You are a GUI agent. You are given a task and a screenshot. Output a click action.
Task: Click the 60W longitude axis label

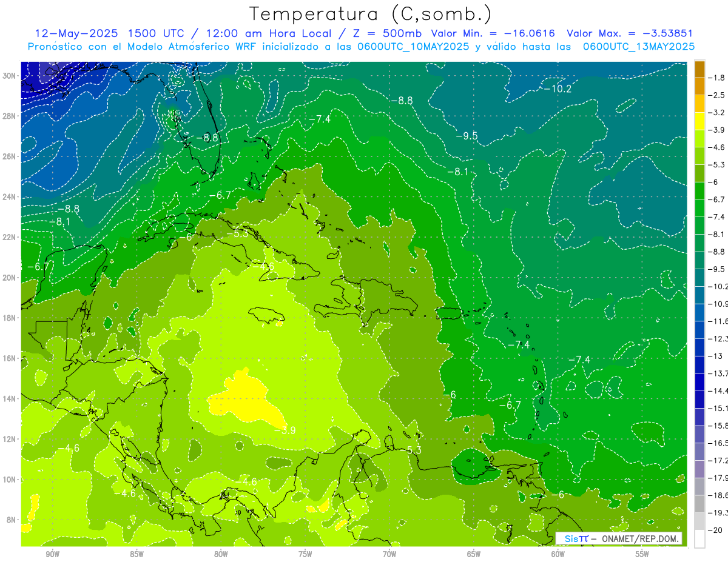pos(558,554)
